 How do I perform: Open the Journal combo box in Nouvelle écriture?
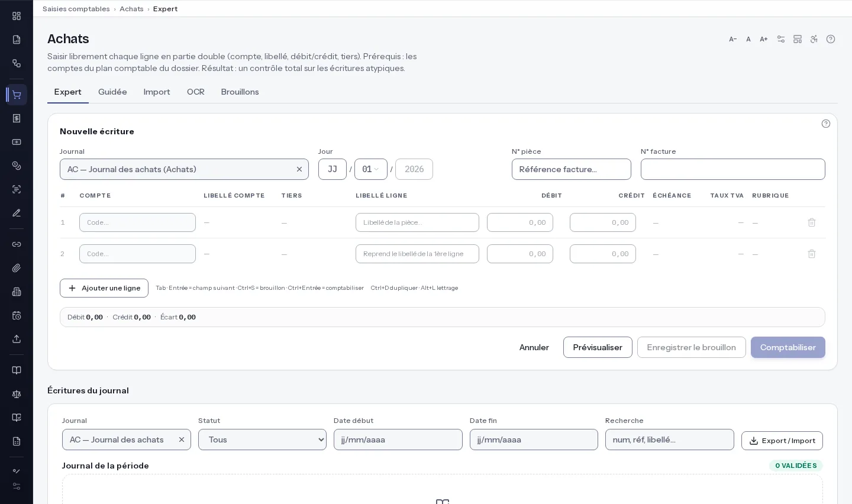click(x=184, y=169)
